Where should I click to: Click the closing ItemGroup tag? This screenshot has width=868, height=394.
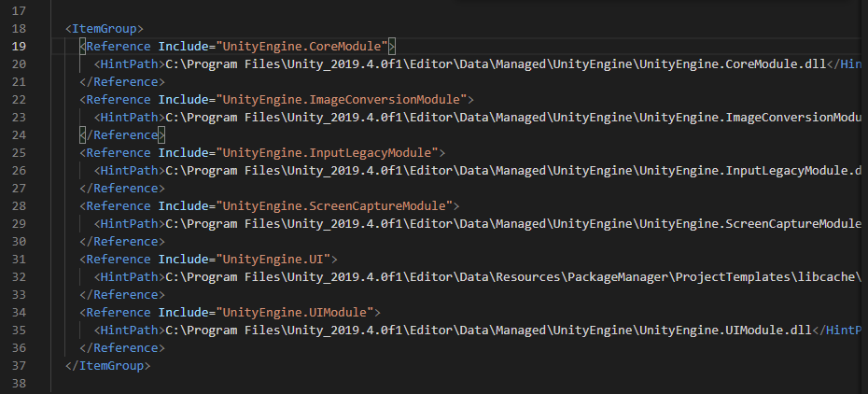[x=107, y=365]
